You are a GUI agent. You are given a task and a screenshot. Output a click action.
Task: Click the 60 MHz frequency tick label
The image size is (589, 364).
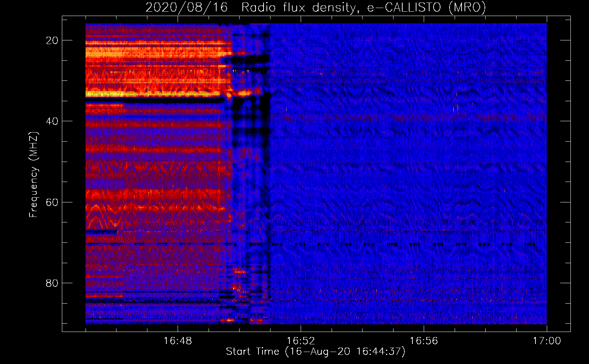pos(52,202)
